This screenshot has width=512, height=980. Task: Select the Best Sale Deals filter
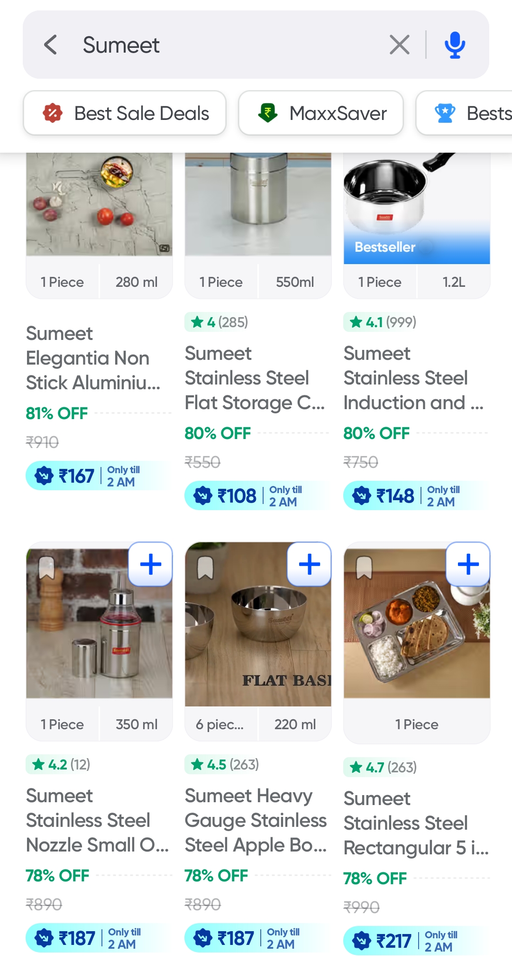(125, 113)
